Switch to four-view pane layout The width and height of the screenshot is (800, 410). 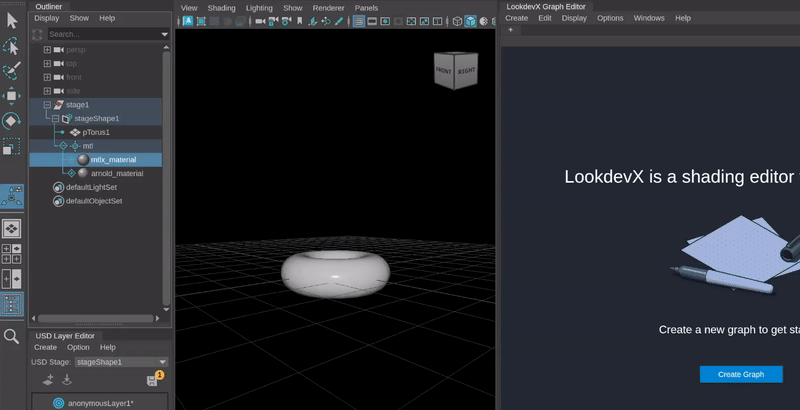coord(12,253)
